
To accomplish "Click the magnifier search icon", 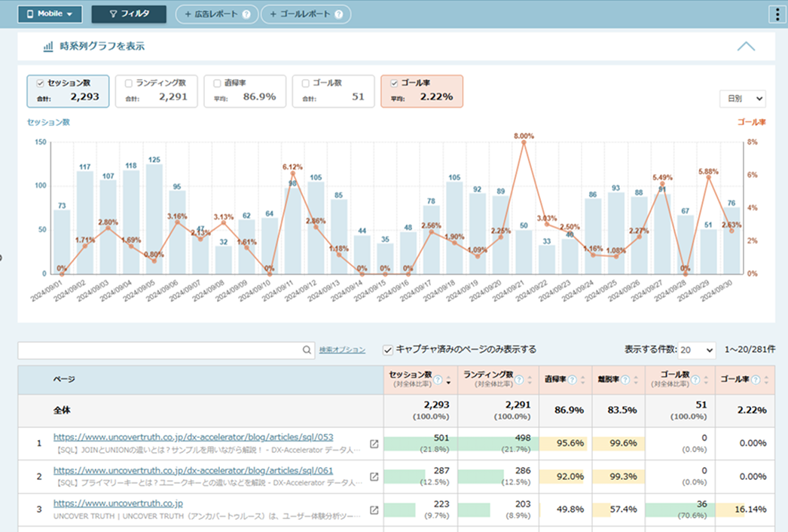I will pos(307,350).
